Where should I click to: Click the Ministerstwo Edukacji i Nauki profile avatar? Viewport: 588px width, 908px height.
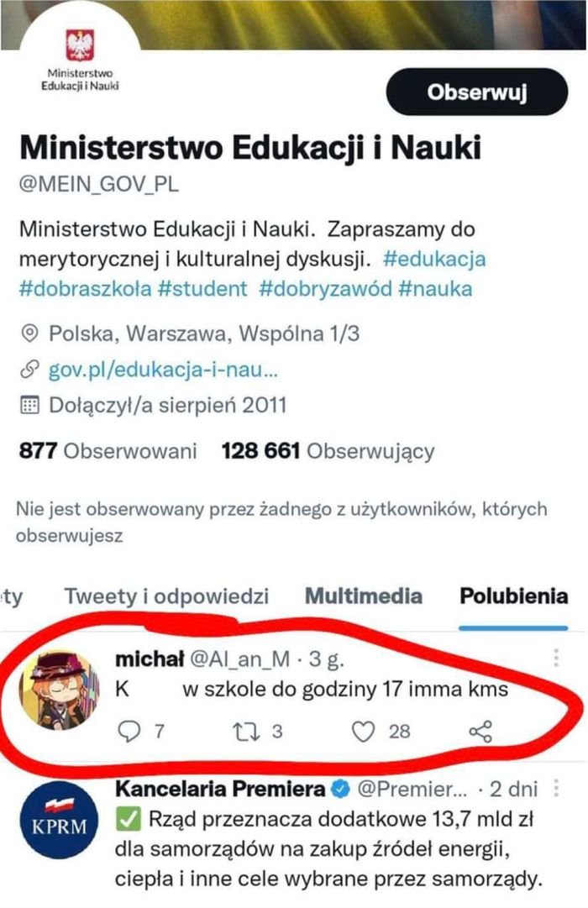[x=81, y=60]
